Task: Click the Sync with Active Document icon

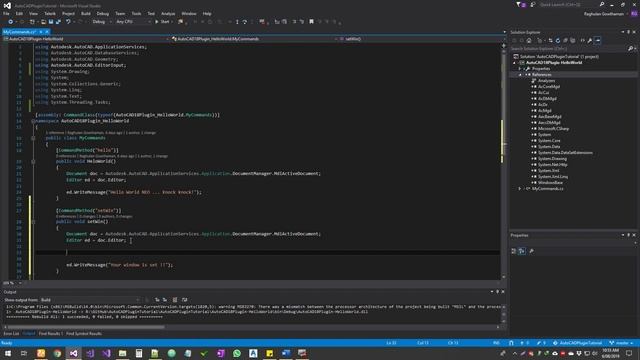Action: pos(551,40)
